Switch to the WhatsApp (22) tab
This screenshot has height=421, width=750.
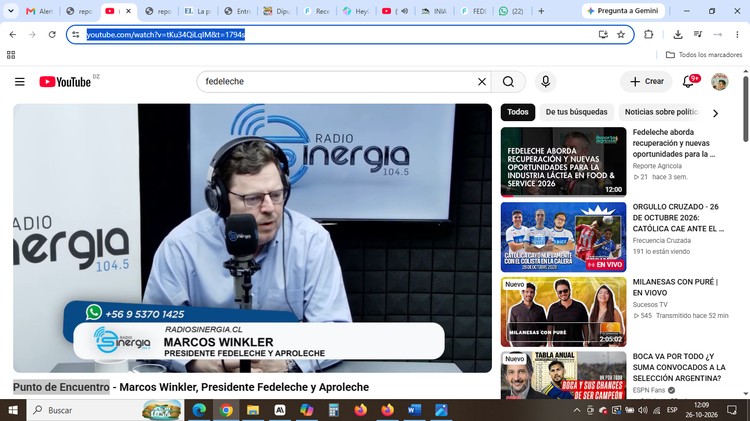point(512,11)
